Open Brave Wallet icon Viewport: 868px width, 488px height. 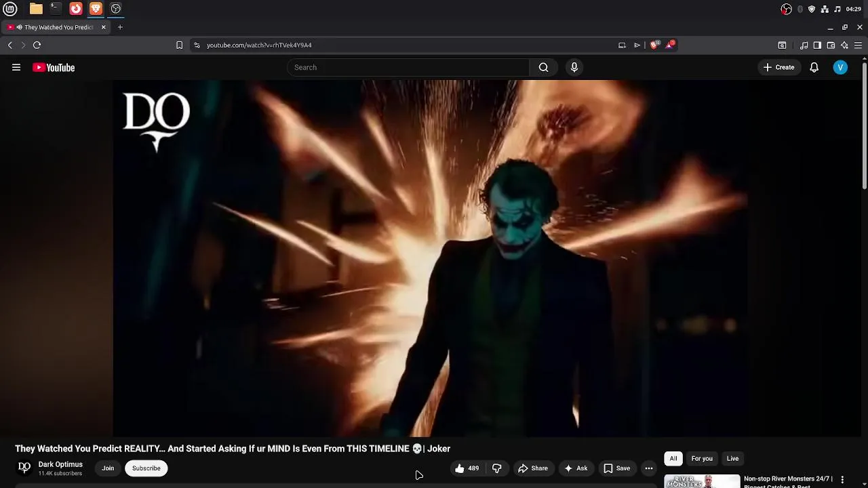831,45
